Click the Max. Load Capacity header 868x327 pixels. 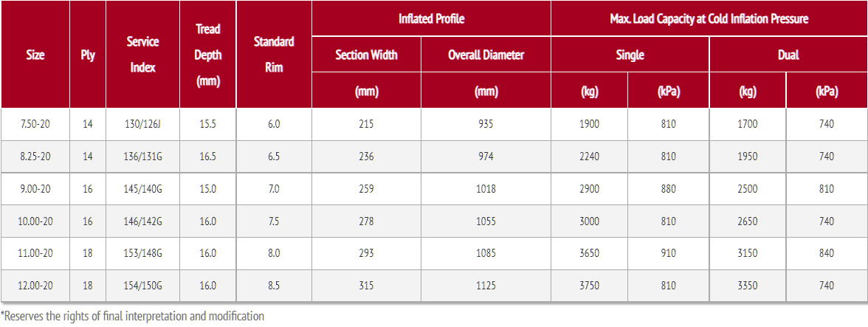point(709,18)
